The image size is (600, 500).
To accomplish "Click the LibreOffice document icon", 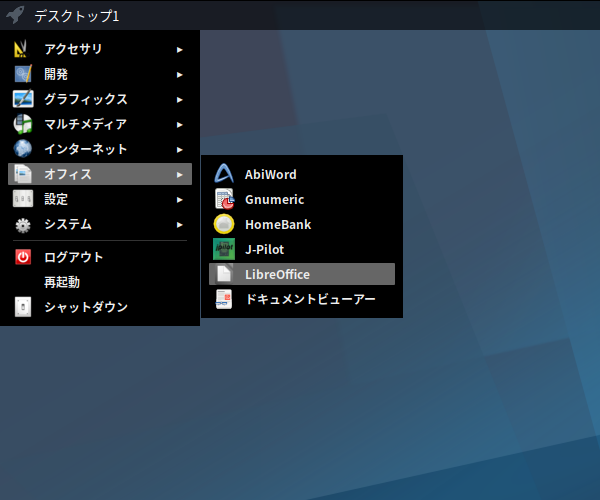I will coord(224,274).
